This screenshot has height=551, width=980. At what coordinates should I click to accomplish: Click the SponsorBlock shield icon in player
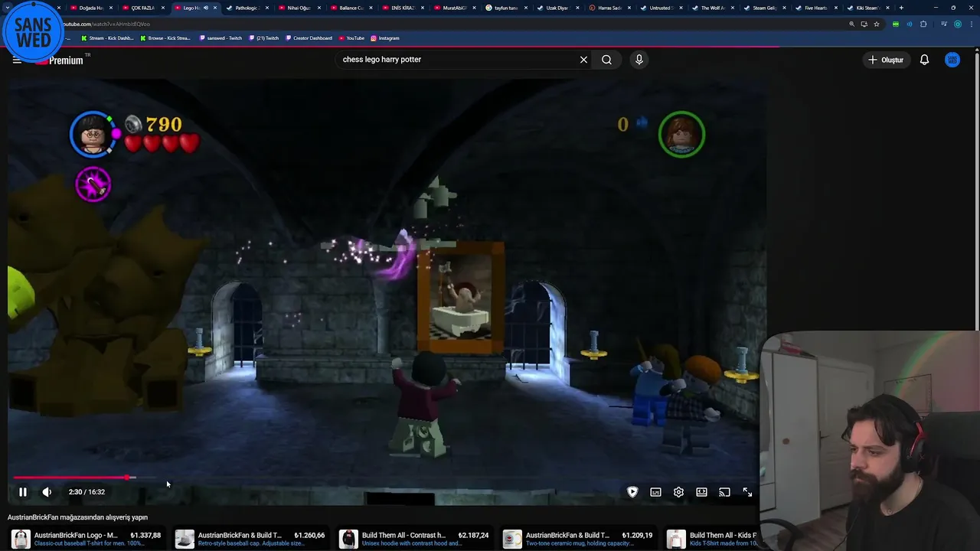632,492
